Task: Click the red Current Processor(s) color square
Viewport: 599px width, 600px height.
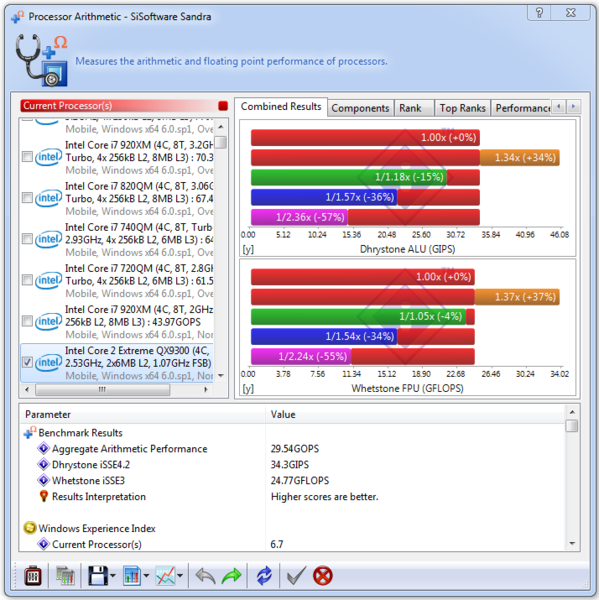Action: pyautogui.click(x=223, y=106)
